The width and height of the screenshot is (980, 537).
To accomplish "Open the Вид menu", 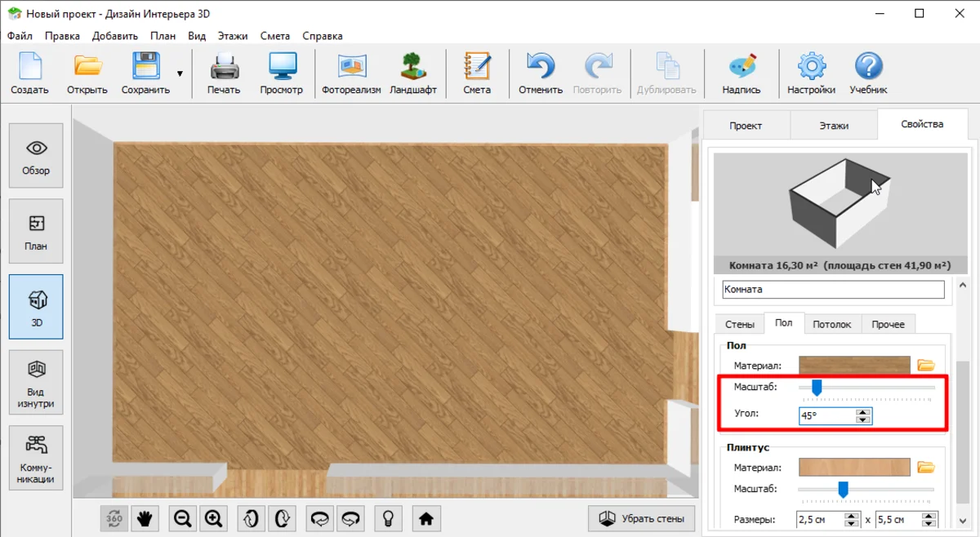I will pos(197,36).
